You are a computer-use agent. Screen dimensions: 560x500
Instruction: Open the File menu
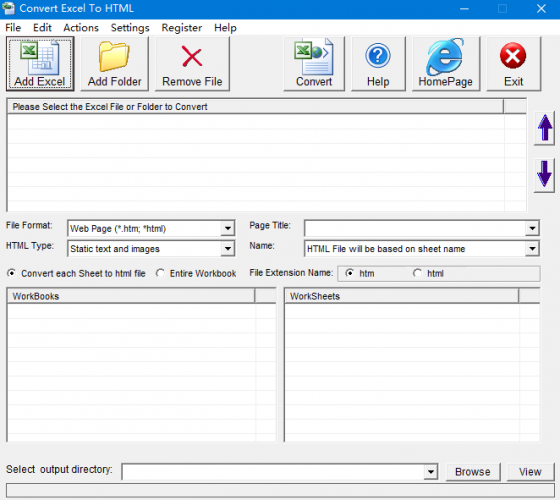coord(13,28)
